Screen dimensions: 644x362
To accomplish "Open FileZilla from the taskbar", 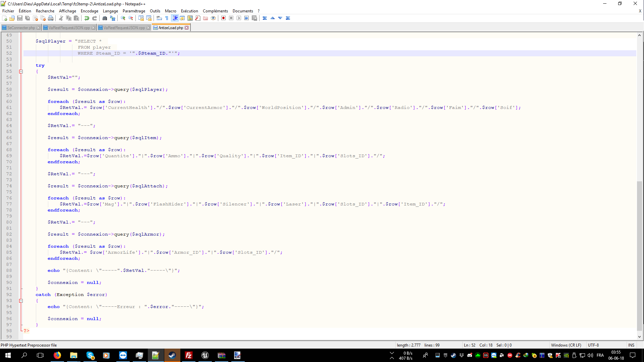I will point(188,355).
